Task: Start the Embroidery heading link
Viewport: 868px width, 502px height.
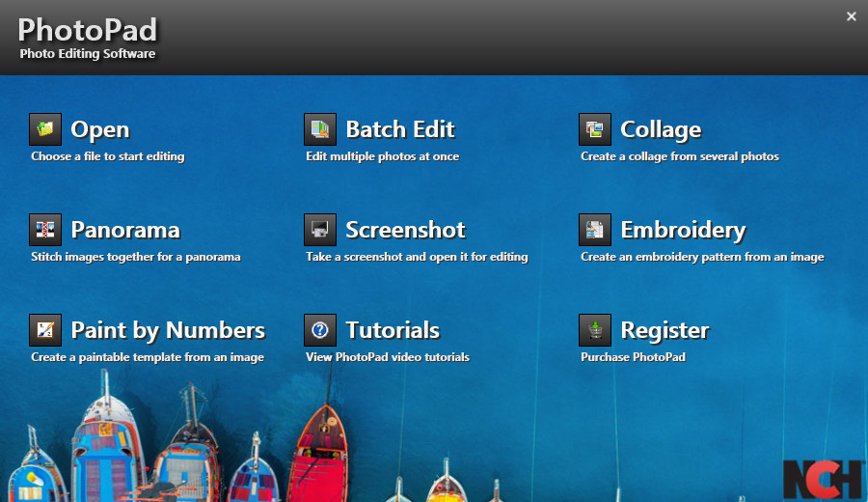Action: [684, 230]
